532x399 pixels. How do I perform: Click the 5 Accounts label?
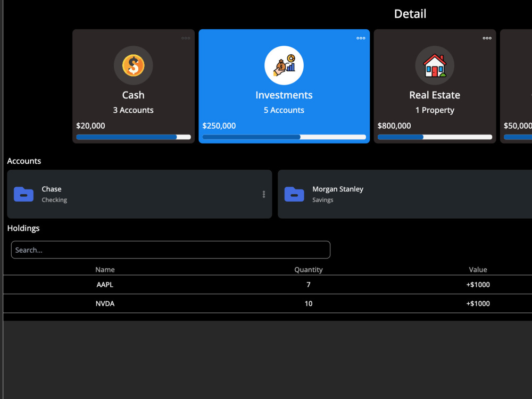[x=284, y=110]
